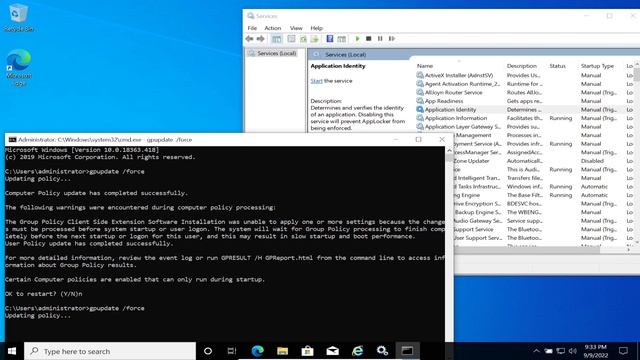Open Cortana from the taskbar circle icon
The image size is (640, 360).
tap(208, 351)
